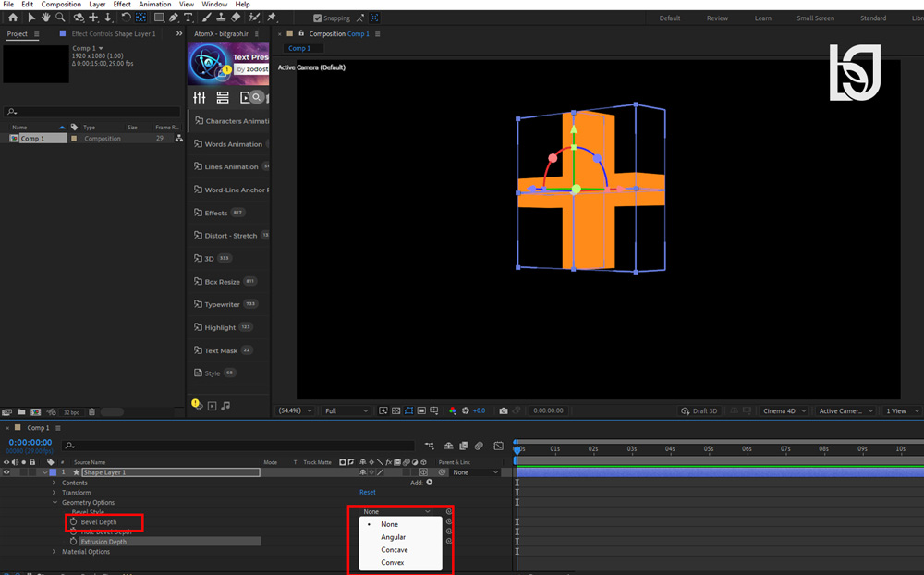Open the Animation menu

coord(155,4)
